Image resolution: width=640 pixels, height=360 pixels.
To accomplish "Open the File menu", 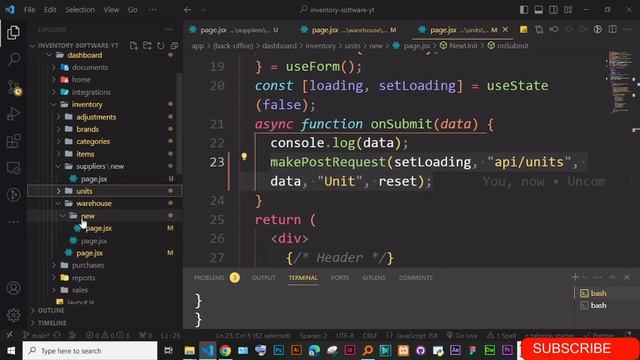I will (29, 10).
